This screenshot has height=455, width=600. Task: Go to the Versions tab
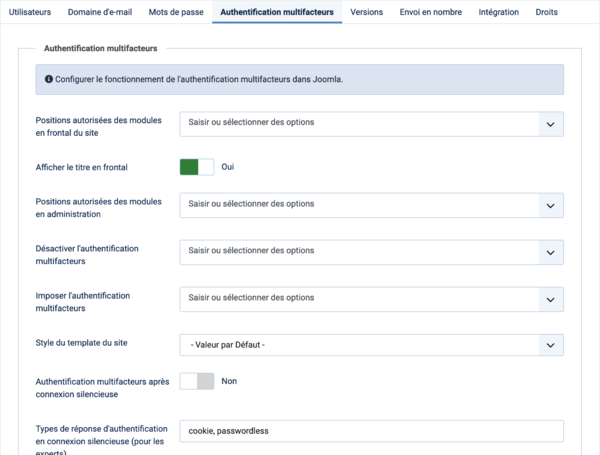click(367, 12)
